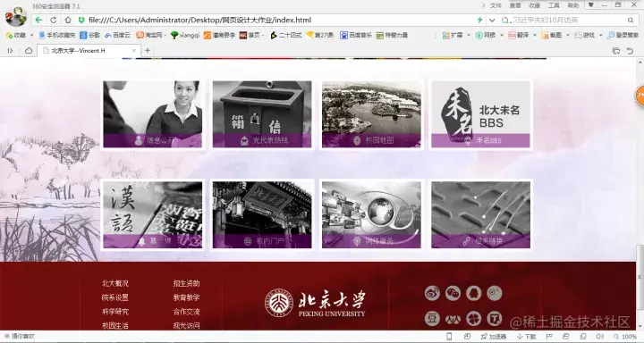Open the 科学研究 footer link
This screenshot has width=644, height=343.
click(115, 312)
